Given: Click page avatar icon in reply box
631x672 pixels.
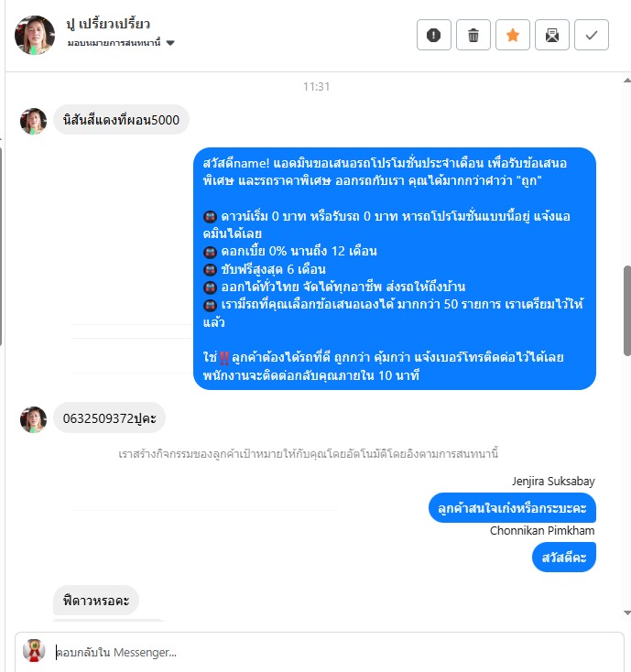Looking at the screenshot, I should tap(34, 651).
